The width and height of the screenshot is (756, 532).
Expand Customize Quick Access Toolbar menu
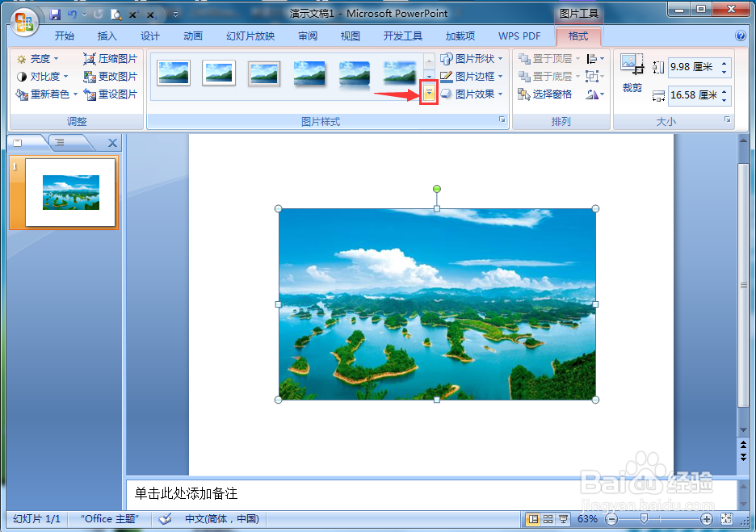coord(175,15)
